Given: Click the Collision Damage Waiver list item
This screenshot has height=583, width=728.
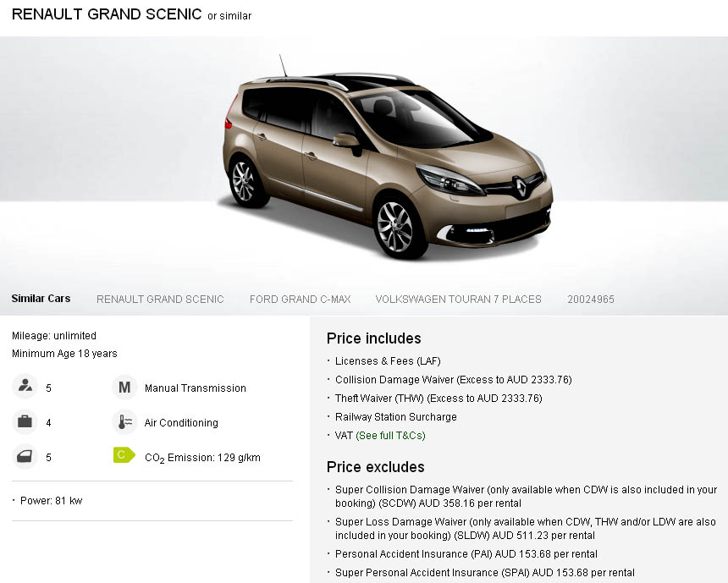Looking at the screenshot, I should pyautogui.click(x=453, y=380).
